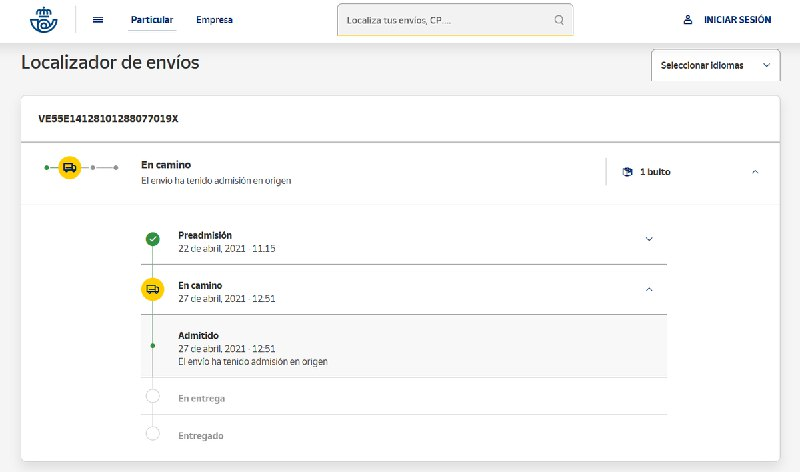The image size is (800, 472).
Task: Click the Preadmisión heading
Action: 205,235
